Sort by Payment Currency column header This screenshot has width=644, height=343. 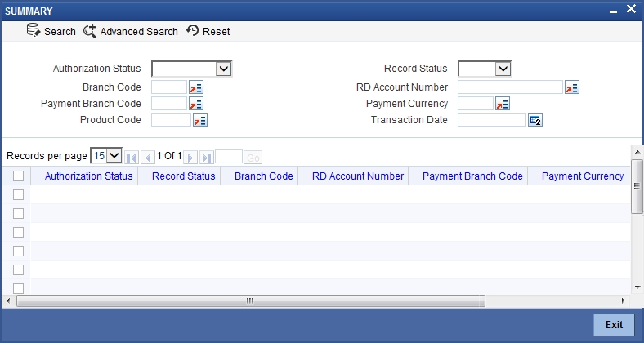tap(583, 176)
